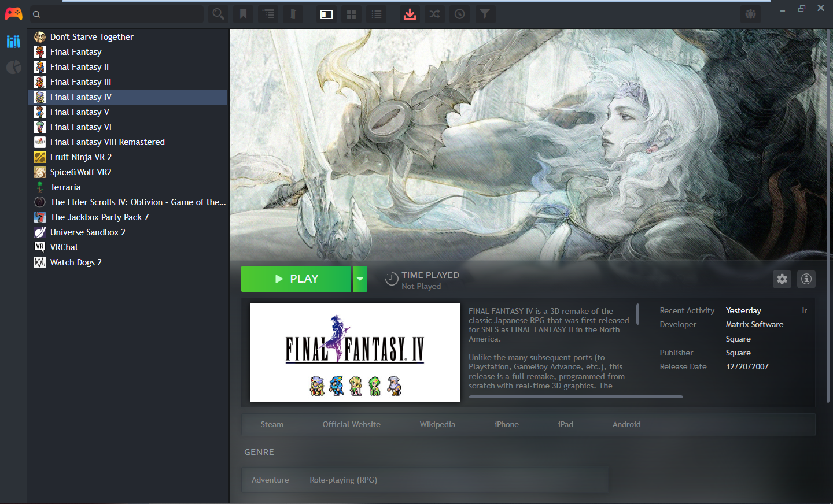Click the Time Played clock icon
The width and height of the screenshot is (833, 504).
coord(392,280)
